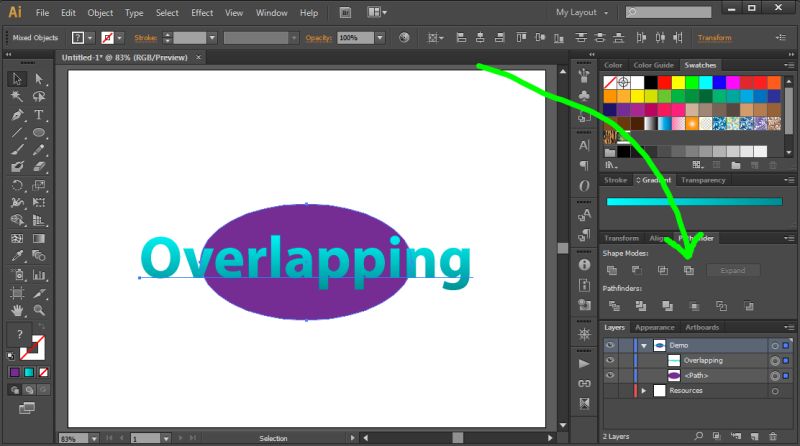Choose the Lasso tool
Image resolution: width=800 pixels, height=446 pixels.
point(39,96)
